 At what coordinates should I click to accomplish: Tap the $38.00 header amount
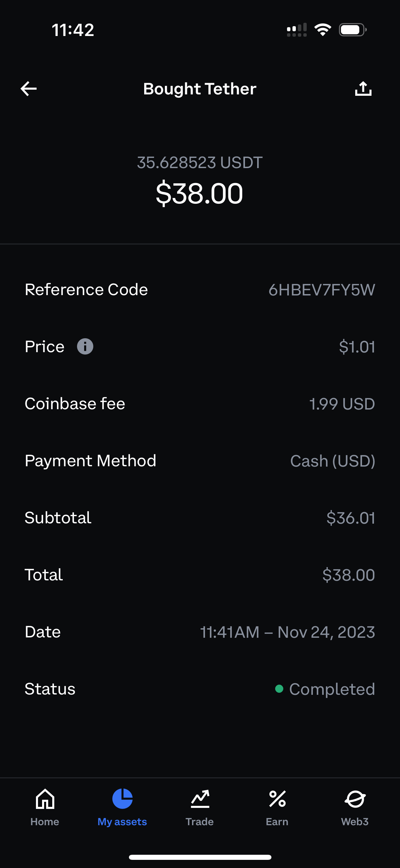coord(199,194)
